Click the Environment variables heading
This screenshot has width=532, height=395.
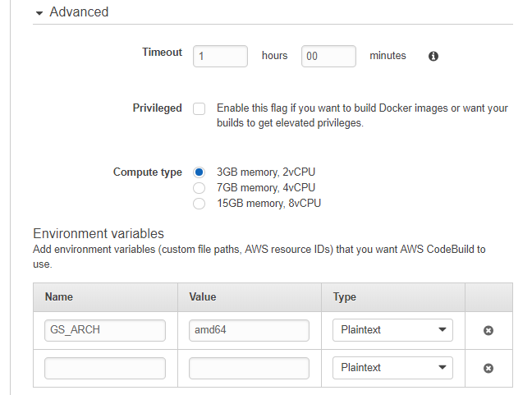pyautogui.click(x=99, y=233)
